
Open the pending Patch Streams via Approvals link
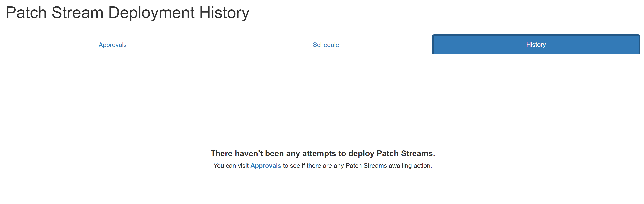[266, 165]
